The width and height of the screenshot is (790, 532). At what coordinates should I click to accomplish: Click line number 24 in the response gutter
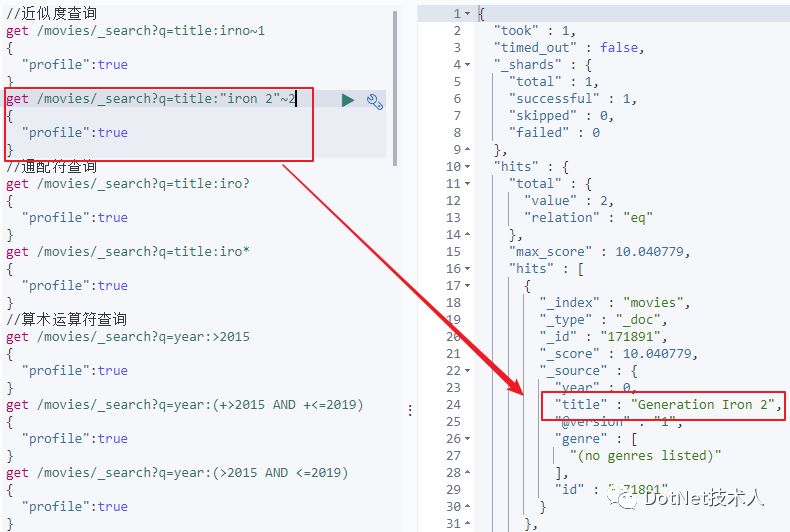click(452, 405)
